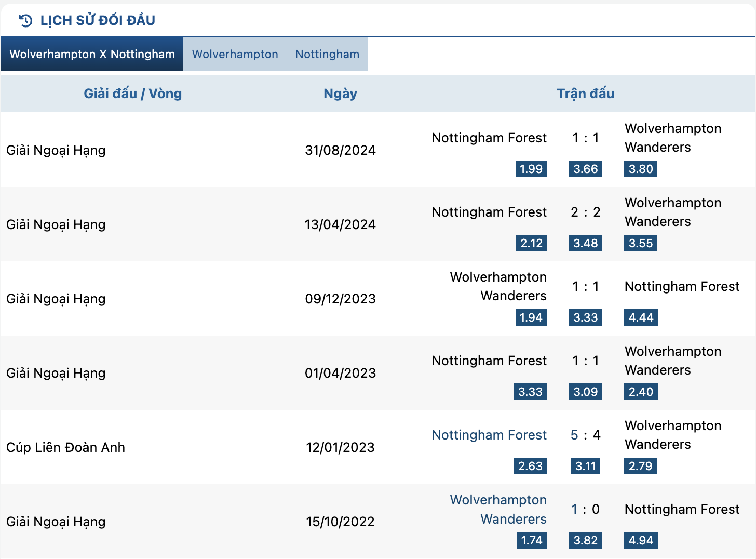This screenshot has height=559, width=756.
Task: Select the 2.79 odds badge
Action: (x=640, y=466)
